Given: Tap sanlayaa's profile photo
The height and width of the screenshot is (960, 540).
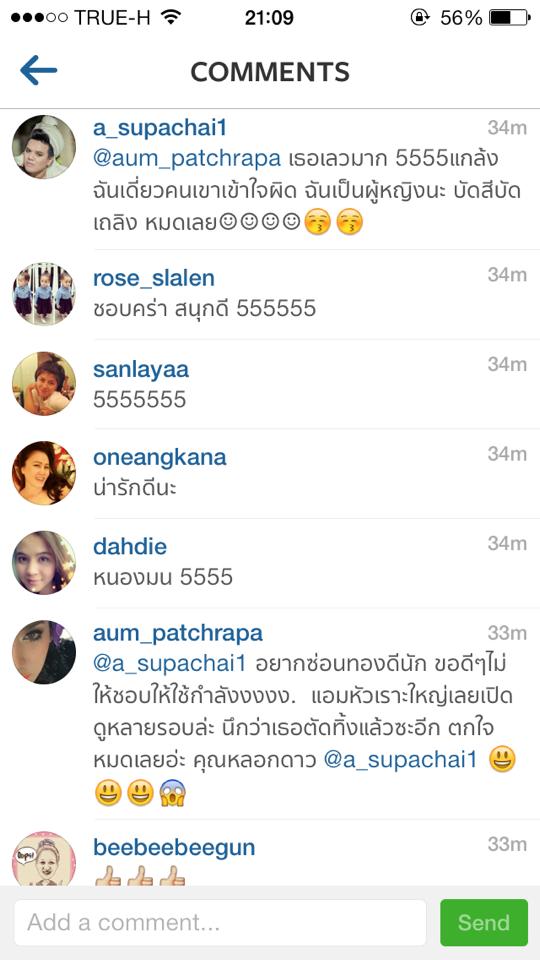Looking at the screenshot, I should 44,384.
